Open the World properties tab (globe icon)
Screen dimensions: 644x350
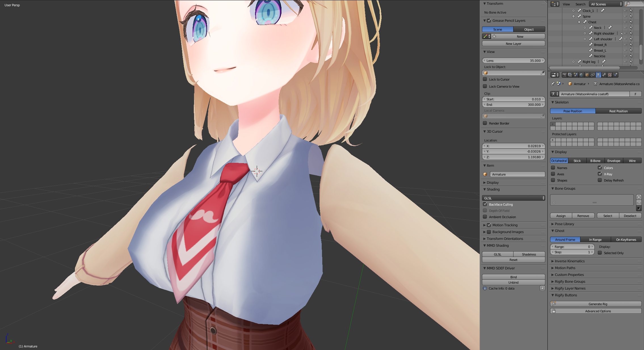581,75
